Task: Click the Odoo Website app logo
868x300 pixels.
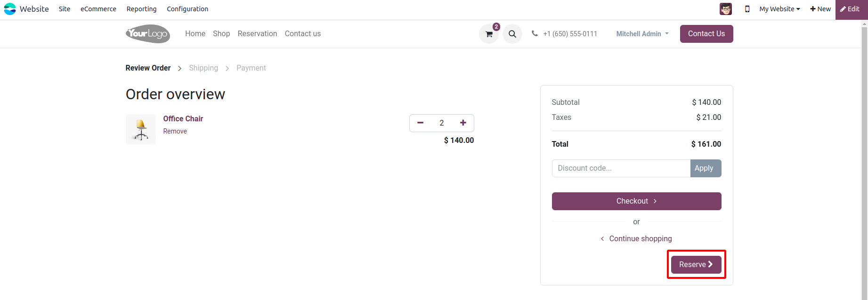Action: [x=10, y=9]
